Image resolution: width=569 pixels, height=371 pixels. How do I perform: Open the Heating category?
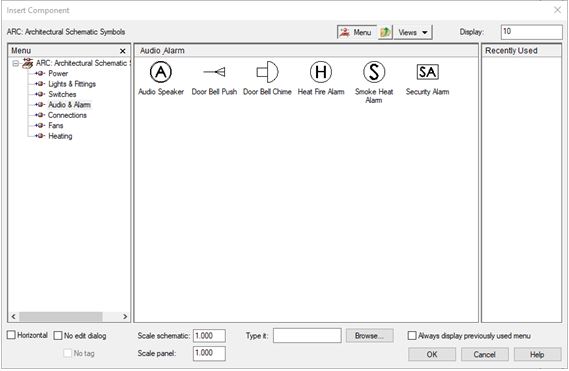point(60,136)
